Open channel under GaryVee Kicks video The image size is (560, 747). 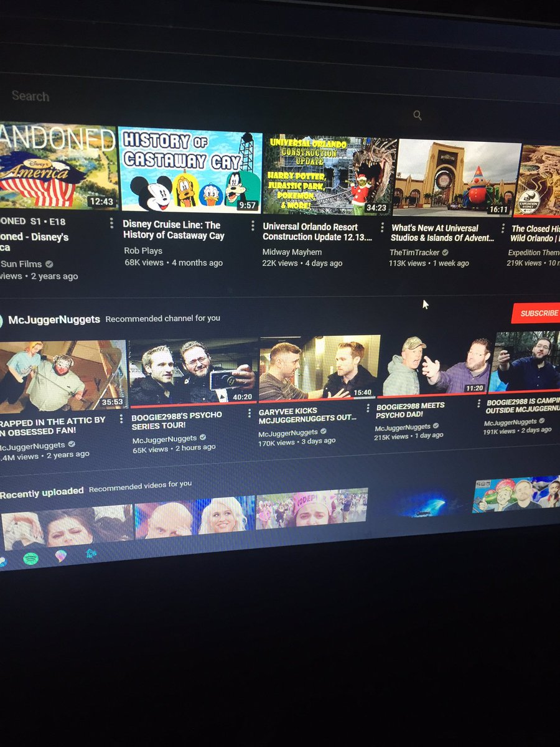288,433
